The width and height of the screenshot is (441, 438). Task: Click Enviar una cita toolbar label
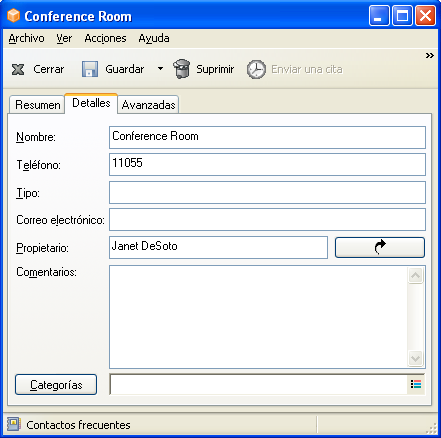point(307,69)
